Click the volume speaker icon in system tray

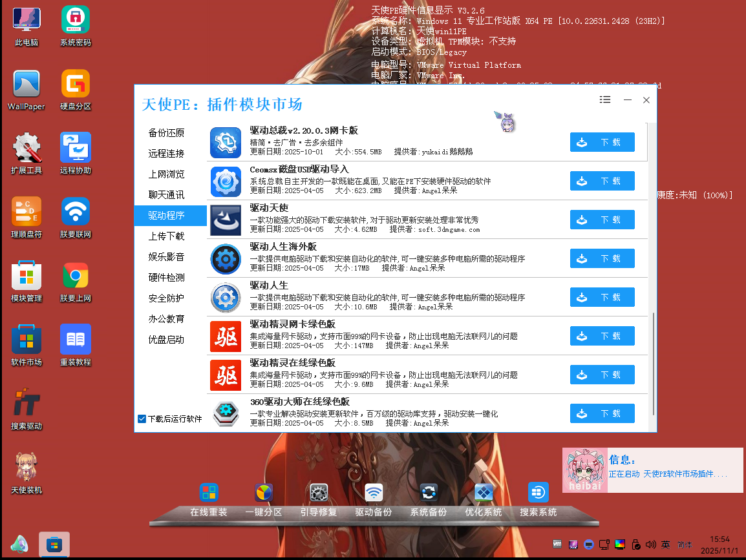click(650, 544)
